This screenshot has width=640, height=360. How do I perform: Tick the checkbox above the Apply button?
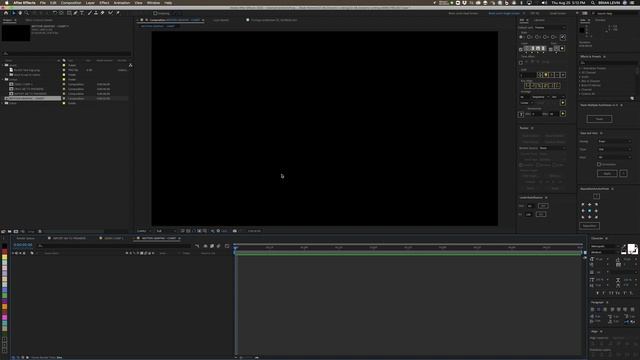(599, 164)
